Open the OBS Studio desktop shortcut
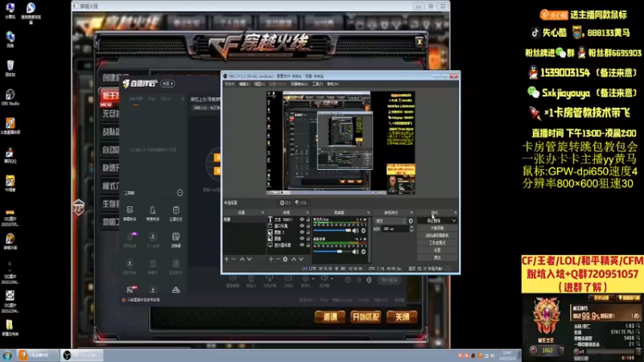The width and height of the screenshot is (644, 362). 10,97
